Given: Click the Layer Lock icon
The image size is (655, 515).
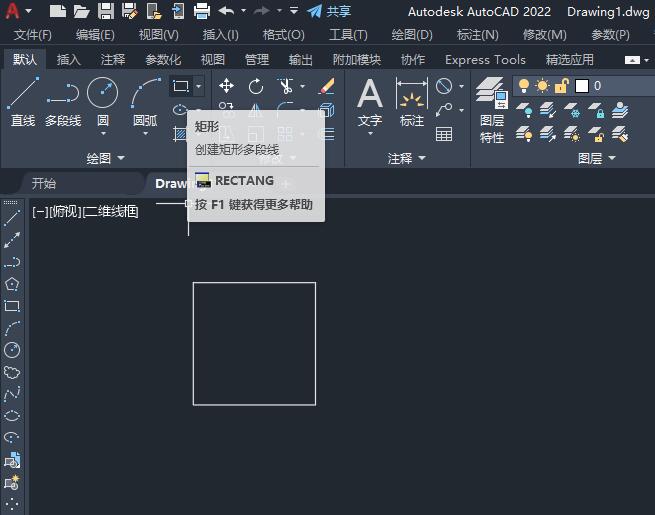Looking at the screenshot, I should [x=596, y=111].
